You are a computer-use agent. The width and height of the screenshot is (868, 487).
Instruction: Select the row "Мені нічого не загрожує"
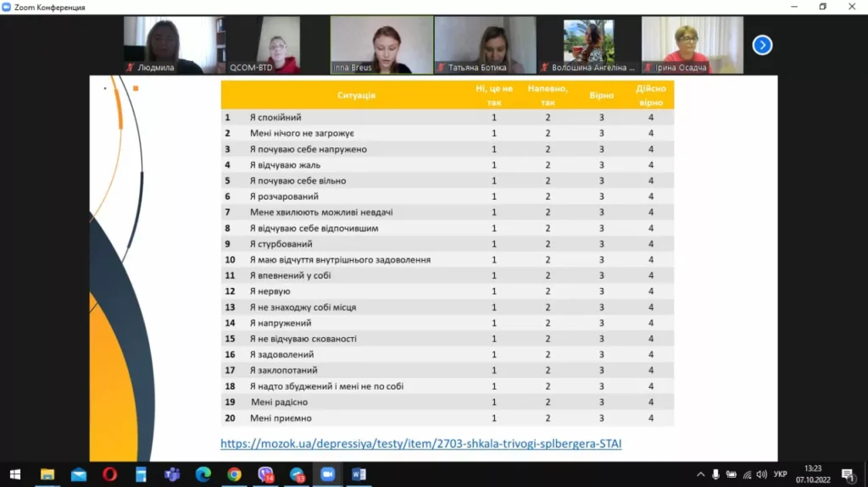(448, 133)
